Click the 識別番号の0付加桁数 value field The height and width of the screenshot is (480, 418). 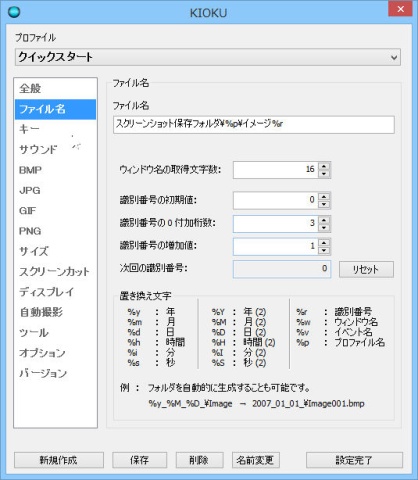click(275, 223)
